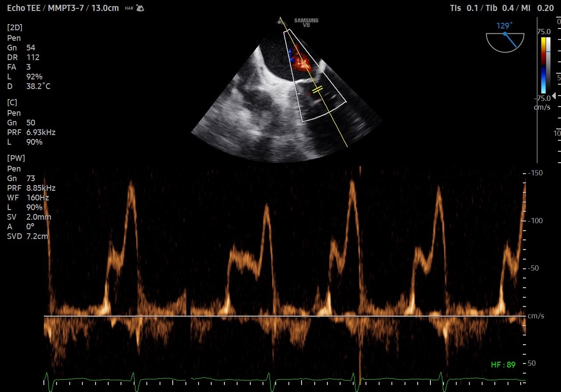Select the [PW] mode parameter header
The height and width of the screenshot is (392, 561).
16,158
